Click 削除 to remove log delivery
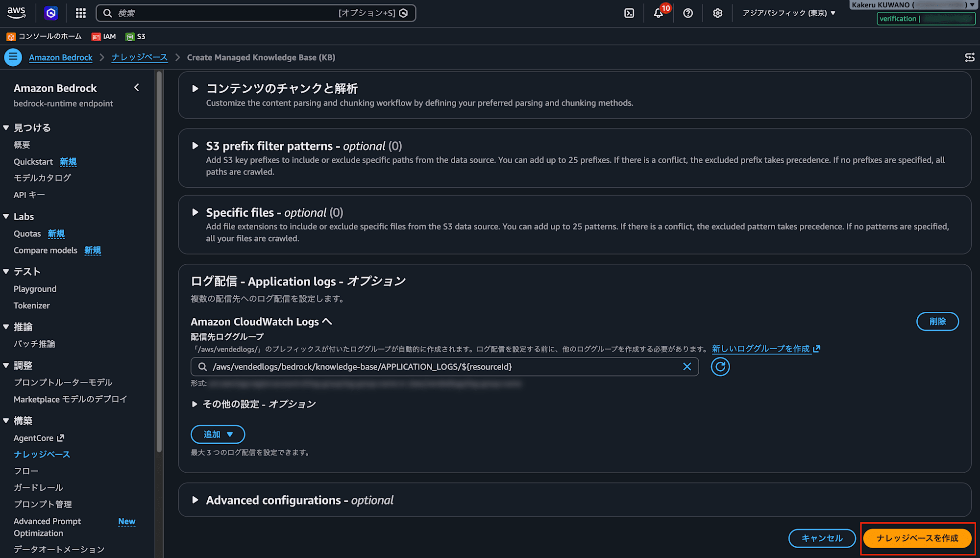 pyautogui.click(x=938, y=322)
